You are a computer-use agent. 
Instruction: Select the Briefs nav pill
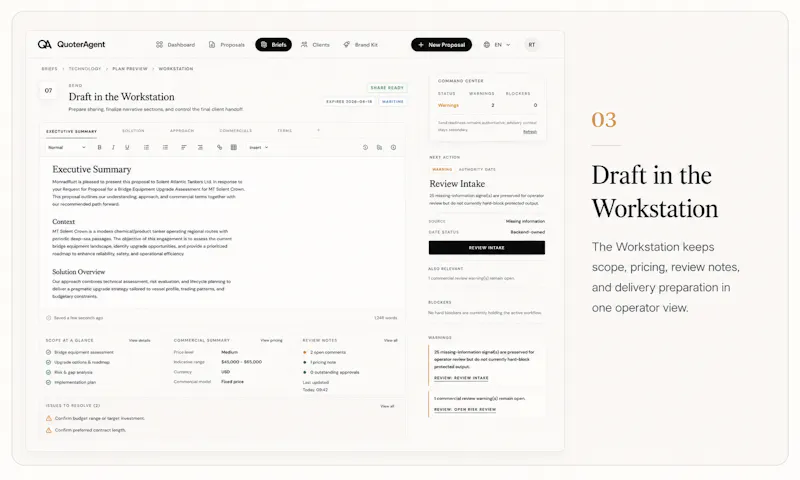point(273,44)
